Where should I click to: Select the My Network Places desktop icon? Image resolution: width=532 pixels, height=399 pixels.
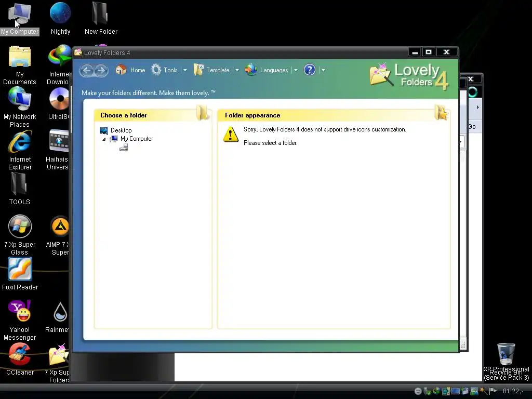click(x=20, y=108)
